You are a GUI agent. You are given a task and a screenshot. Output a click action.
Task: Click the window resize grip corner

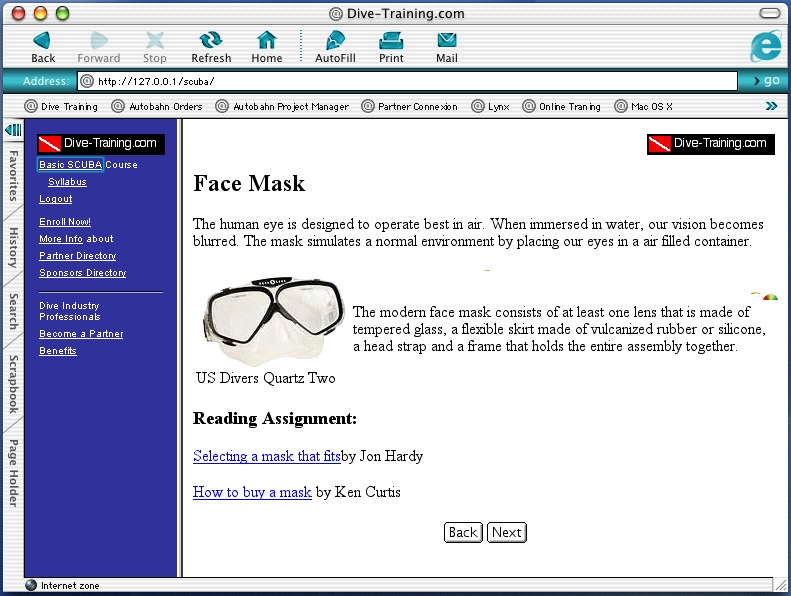(781, 584)
